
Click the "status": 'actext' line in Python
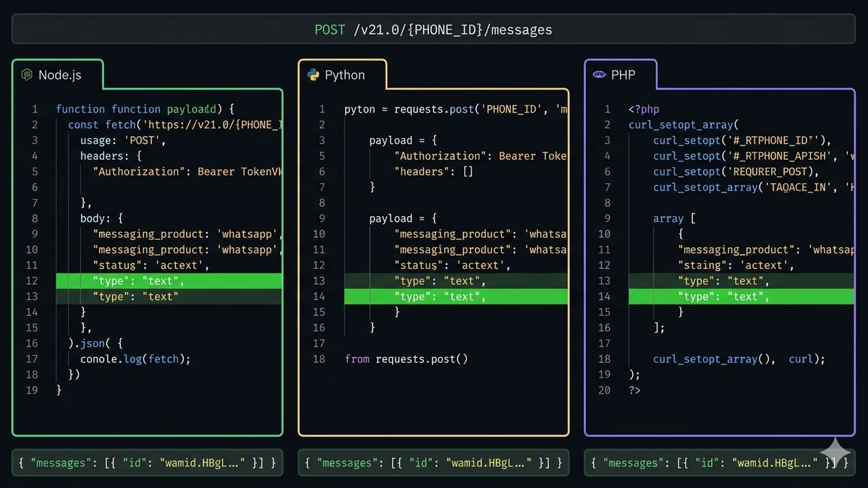pyautogui.click(x=452, y=265)
